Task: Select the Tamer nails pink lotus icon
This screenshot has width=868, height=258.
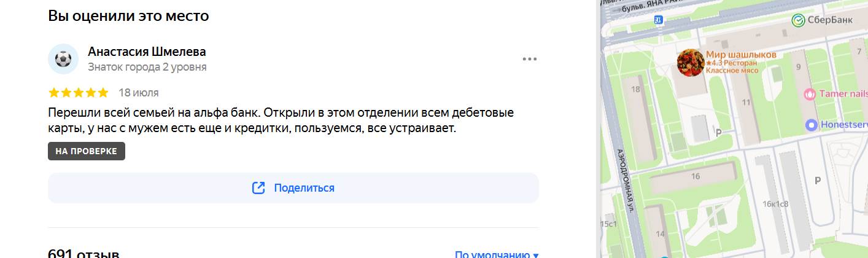Action: (x=810, y=94)
